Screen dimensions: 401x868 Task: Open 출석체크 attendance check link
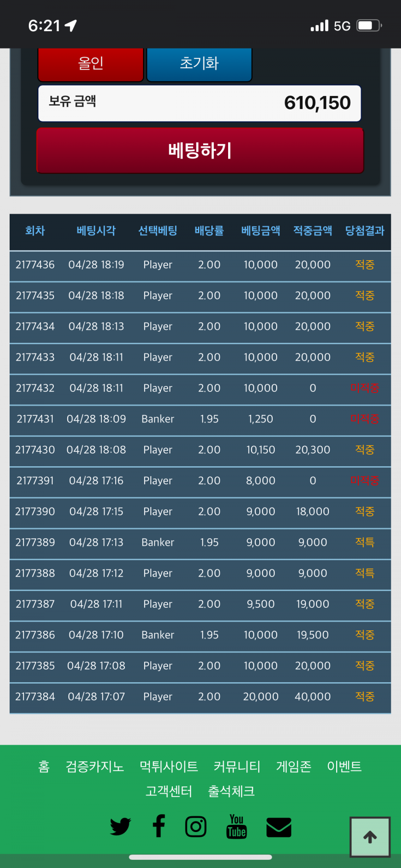(x=231, y=791)
